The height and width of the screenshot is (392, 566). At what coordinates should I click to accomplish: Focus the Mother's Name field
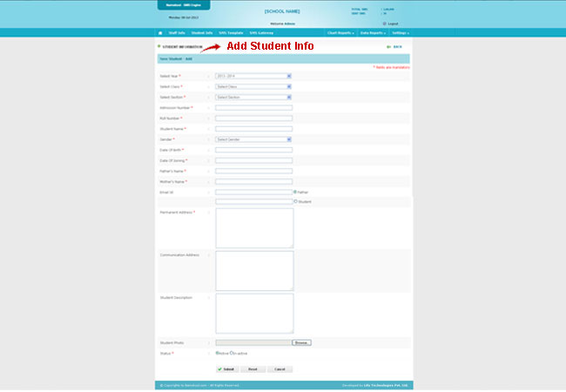pos(253,181)
